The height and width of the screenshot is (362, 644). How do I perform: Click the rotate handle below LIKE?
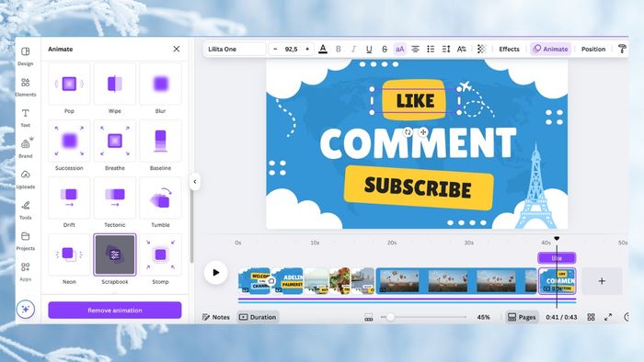click(408, 132)
